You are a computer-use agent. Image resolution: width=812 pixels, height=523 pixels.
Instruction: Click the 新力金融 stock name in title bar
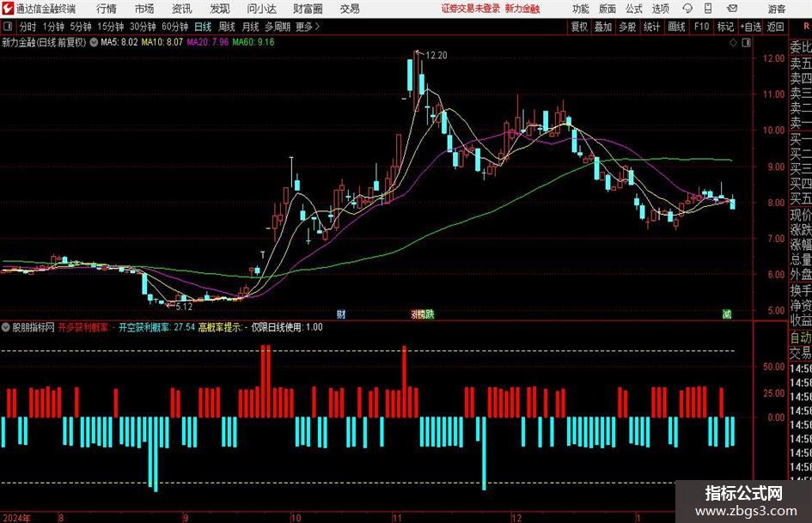tap(522, 9)
